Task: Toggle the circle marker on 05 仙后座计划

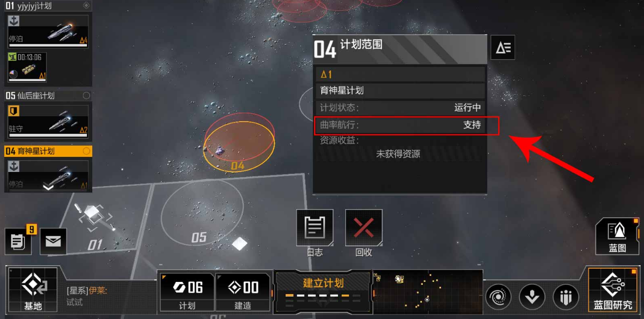Action: pyautogui.click(x=86, y=96)
